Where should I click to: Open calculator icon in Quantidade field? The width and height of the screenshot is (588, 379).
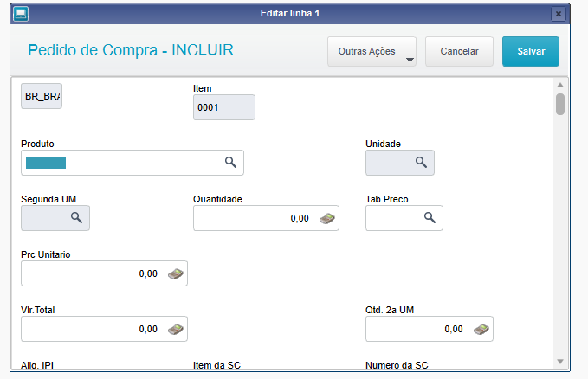point(327,218)
